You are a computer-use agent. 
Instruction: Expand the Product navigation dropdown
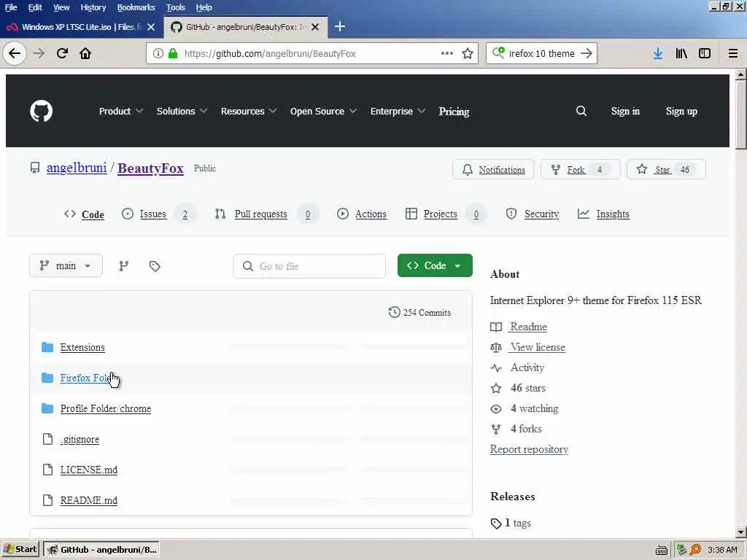(x=120, y=111)
